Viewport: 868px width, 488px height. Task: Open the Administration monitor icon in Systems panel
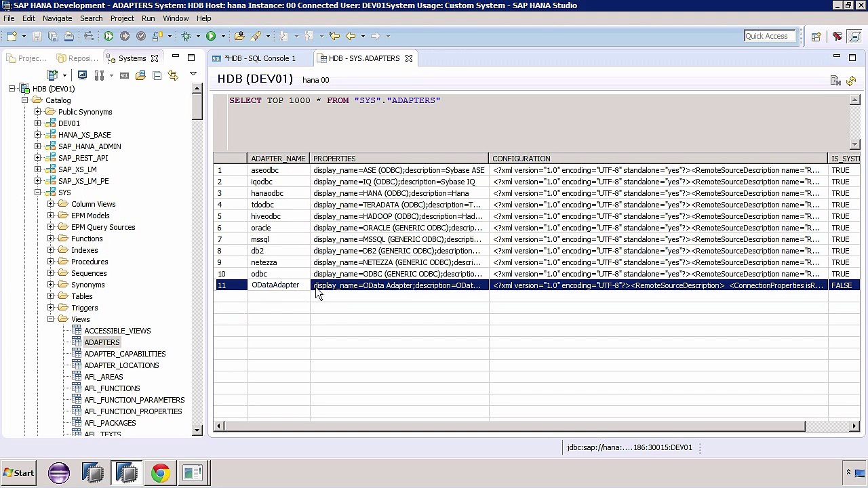pos(82,75)
